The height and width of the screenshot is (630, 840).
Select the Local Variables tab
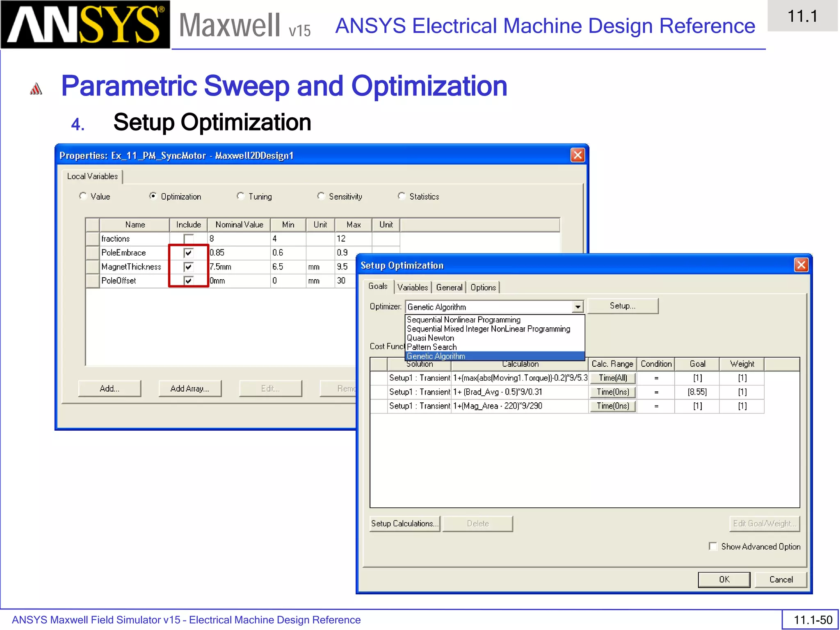(92, 176)
